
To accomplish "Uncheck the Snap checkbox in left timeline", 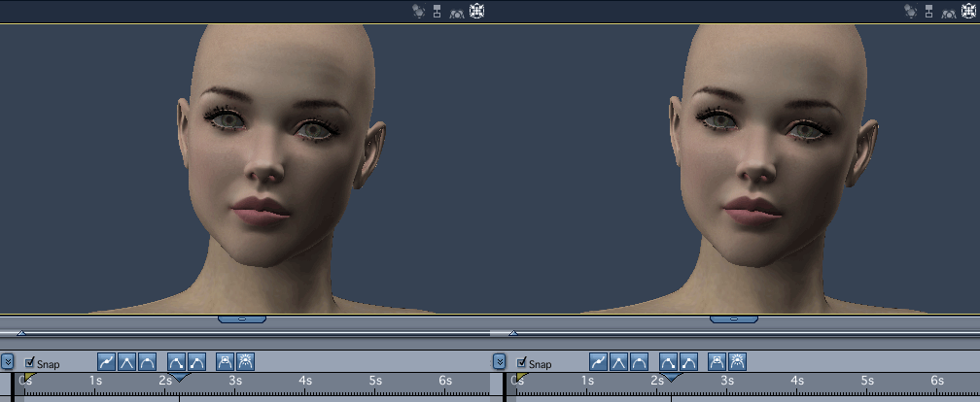I will (29, 363).
